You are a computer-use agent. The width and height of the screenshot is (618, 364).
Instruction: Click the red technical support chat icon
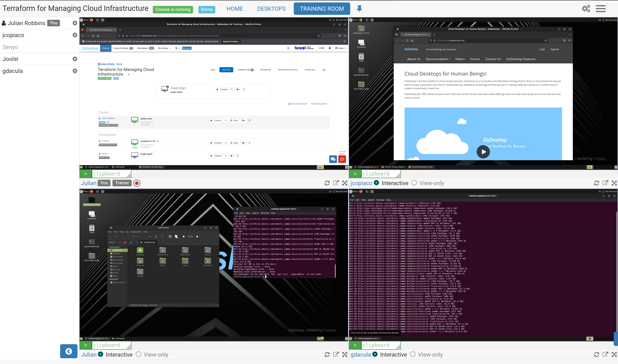coord(342,159)
